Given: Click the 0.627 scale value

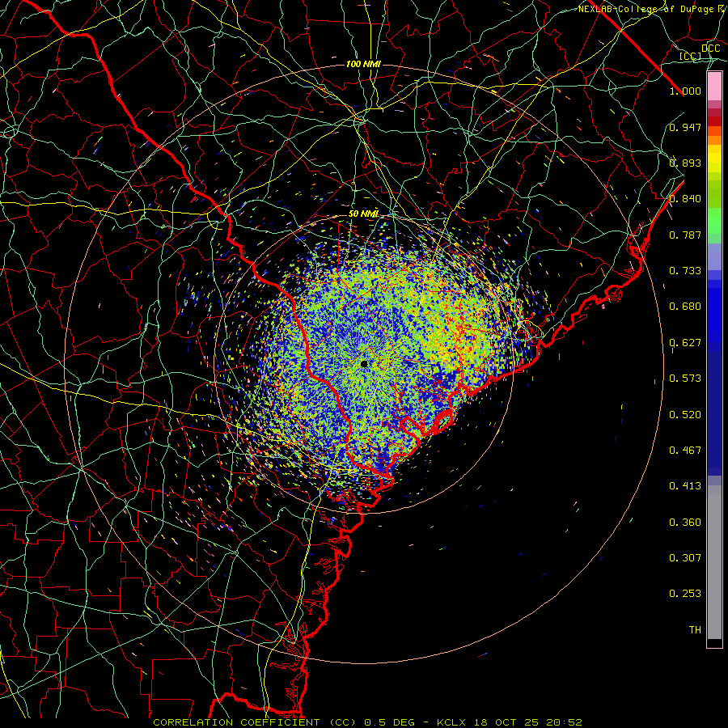Looking at the screenshot, I should click(685, 343).
